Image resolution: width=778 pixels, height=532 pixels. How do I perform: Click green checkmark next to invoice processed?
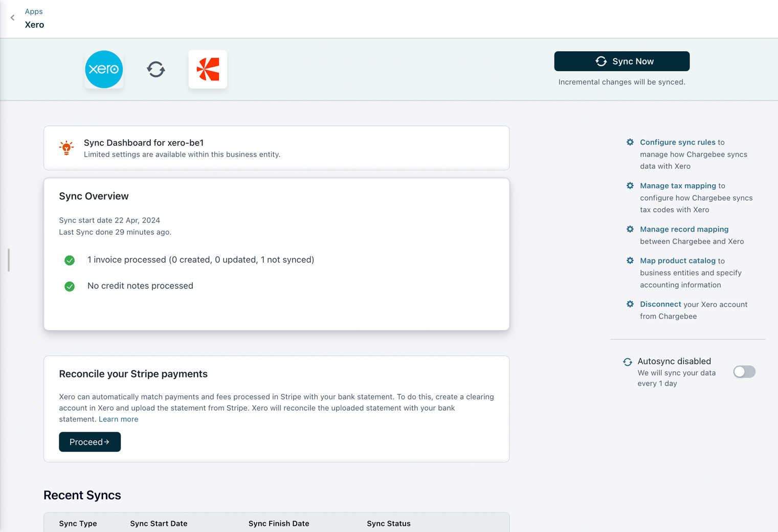(70, 260)
